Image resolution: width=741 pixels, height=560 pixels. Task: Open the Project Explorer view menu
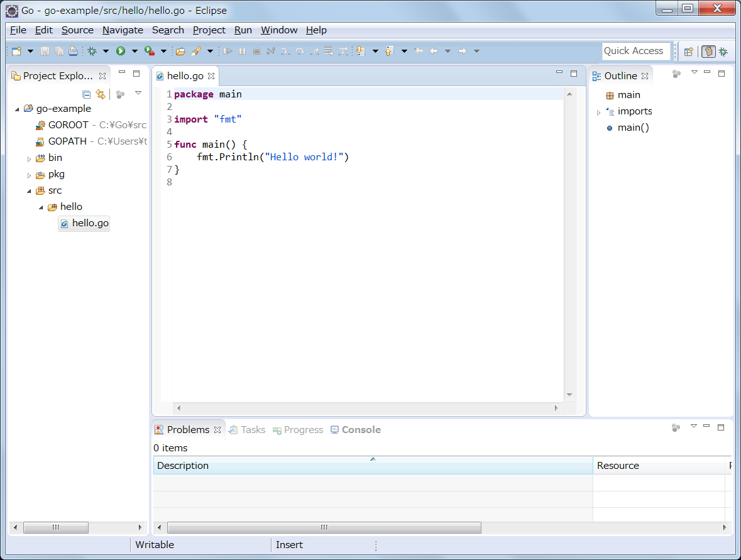(138, 93)
